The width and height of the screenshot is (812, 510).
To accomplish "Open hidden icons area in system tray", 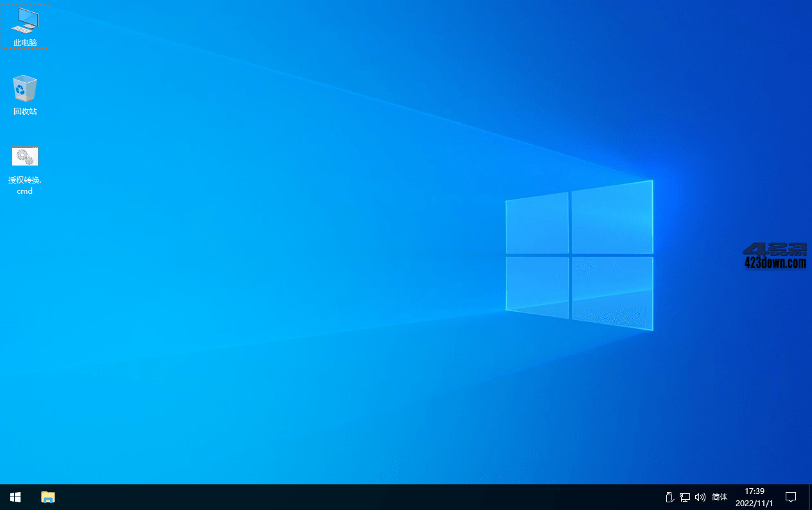I will click(655, 497).
